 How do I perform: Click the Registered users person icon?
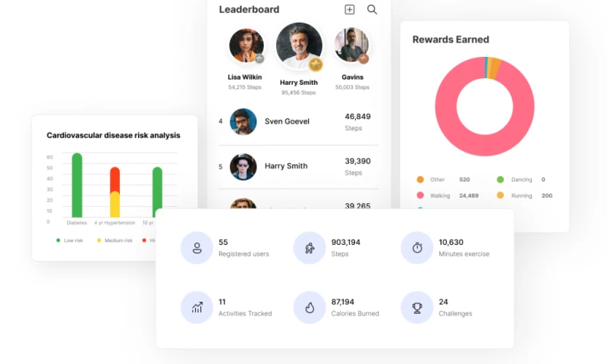197,248
